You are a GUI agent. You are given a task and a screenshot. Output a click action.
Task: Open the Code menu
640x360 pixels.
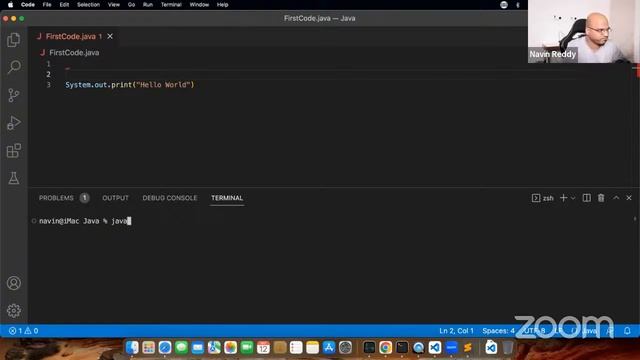coord(28,5)
